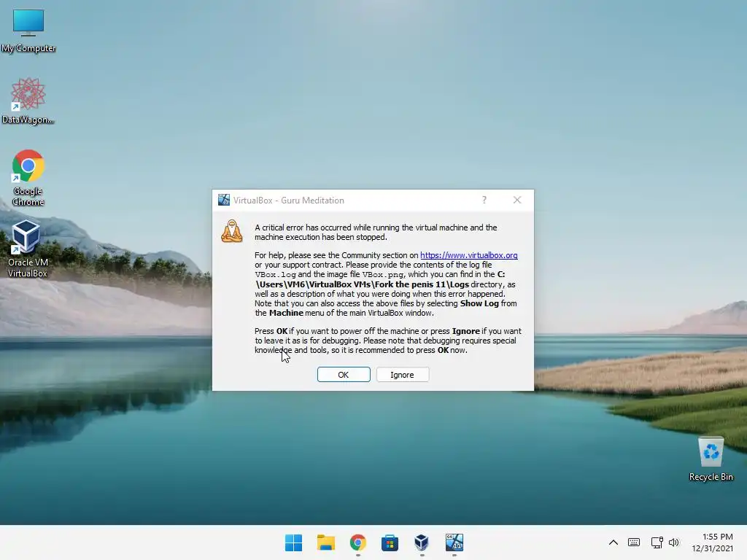Switch to Chrome in the taskbar
The image size is (747, 560).
coord(357,542)
